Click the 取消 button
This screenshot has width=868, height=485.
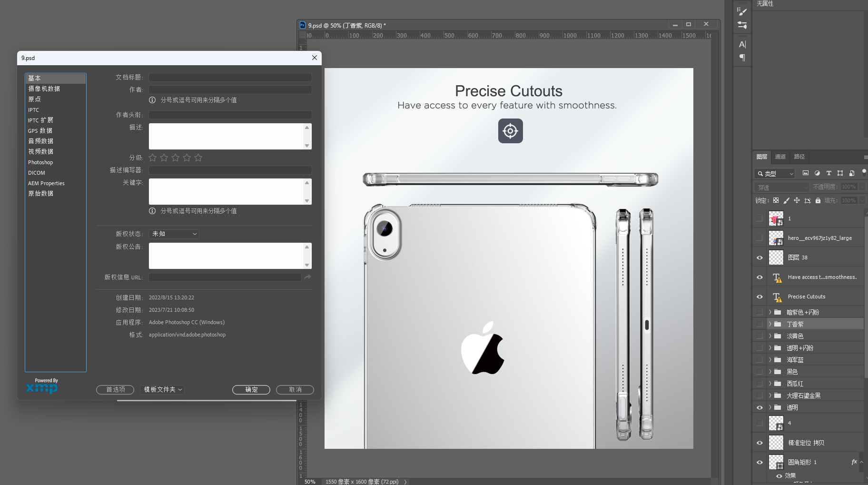point(295,390)
